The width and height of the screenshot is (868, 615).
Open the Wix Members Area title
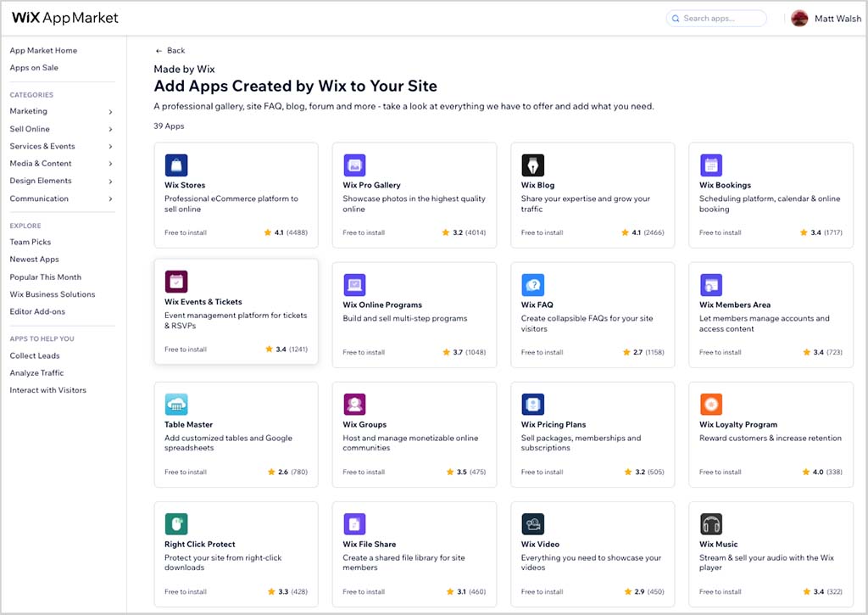[x=735, y=305]
